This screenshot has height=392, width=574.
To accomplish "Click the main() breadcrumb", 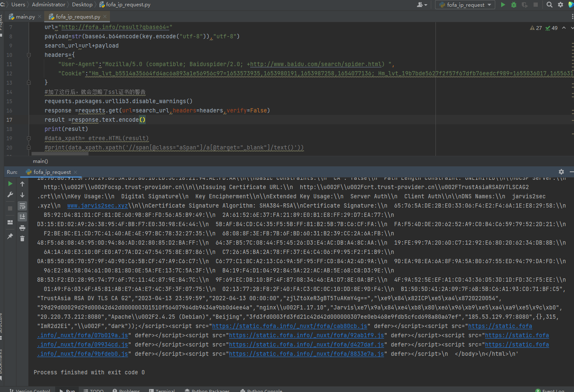I will 40,161.
